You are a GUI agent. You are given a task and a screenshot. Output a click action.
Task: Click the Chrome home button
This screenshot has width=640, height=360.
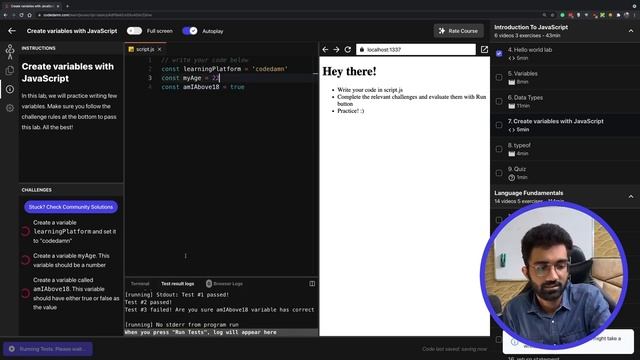[x=29, y=15]
